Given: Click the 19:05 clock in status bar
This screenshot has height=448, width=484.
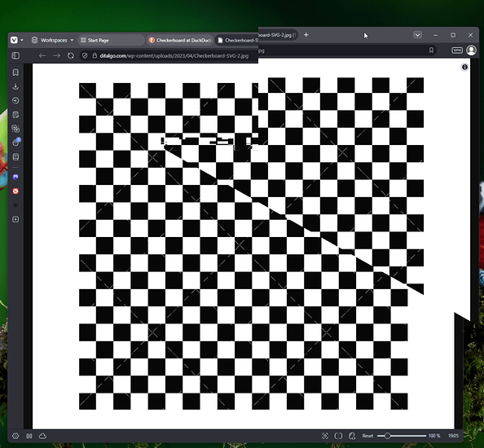Looking at the screenshot, I should [x=453, y=436].
